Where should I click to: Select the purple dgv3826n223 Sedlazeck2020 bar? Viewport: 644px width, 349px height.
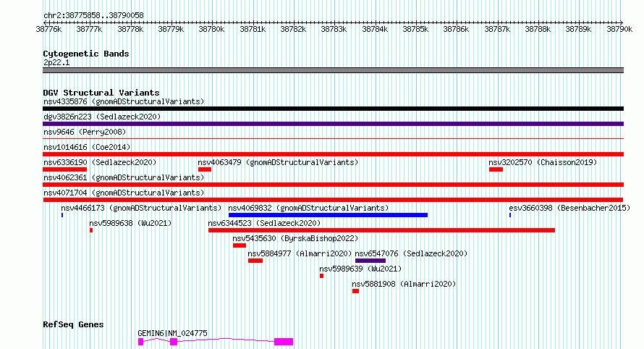(333, 124)
